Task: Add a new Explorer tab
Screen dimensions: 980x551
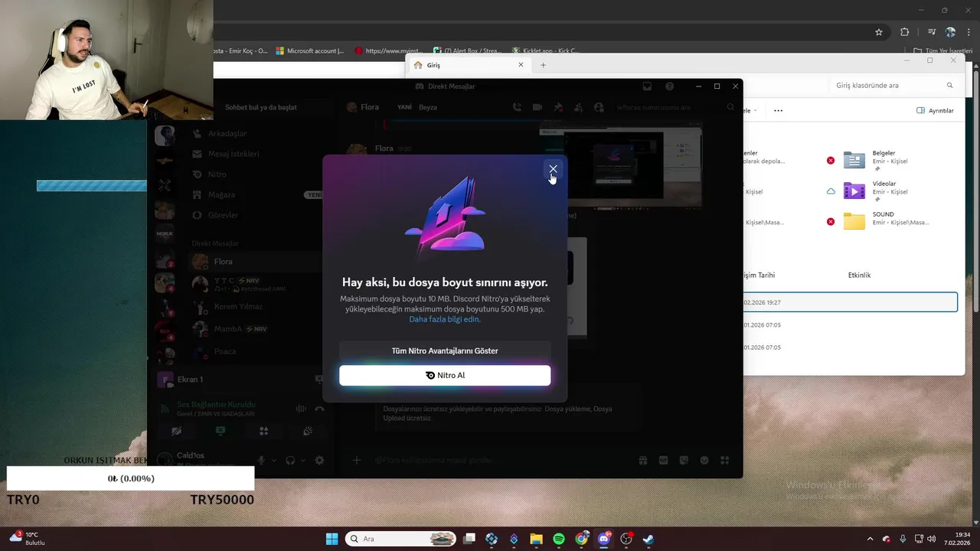Action: click(x=543, y=65)
